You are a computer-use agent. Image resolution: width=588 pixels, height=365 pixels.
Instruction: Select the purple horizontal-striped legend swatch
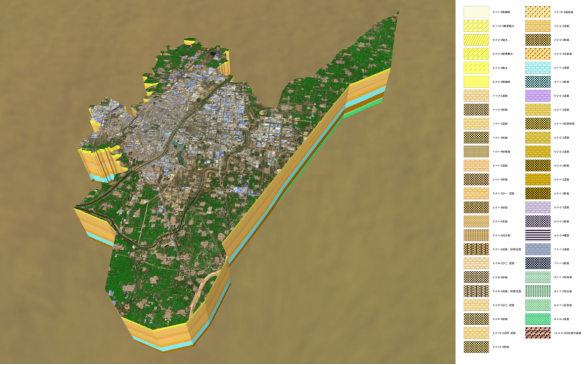coord(538,235)
